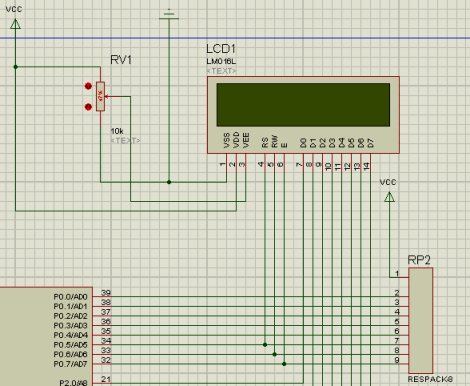Click the LCD dark green screen area
The width and height of the screenshot is (470, 386).
click(x=303, y=105)
